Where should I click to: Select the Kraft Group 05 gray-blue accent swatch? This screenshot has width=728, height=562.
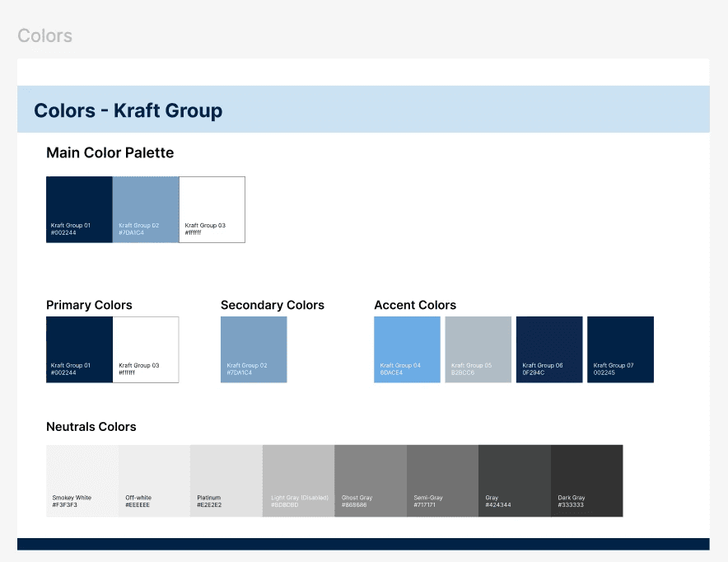tap(478, 349)
